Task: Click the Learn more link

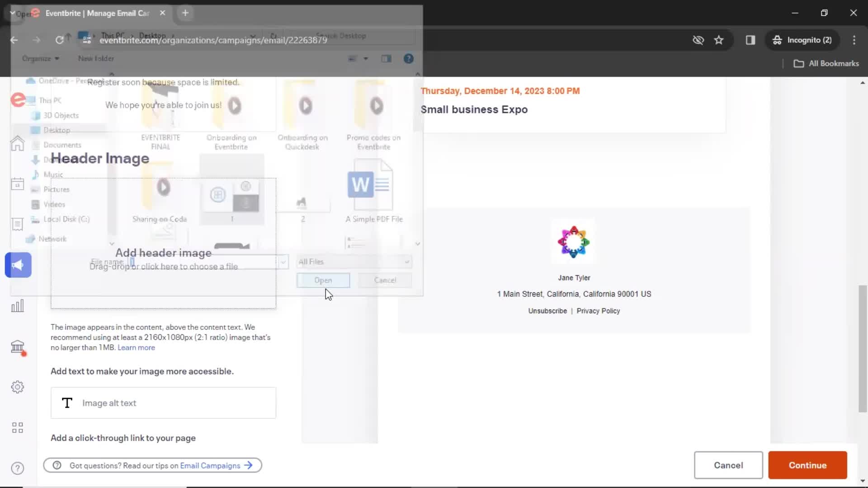Action: pyautogui.click(x=136, y=347)
